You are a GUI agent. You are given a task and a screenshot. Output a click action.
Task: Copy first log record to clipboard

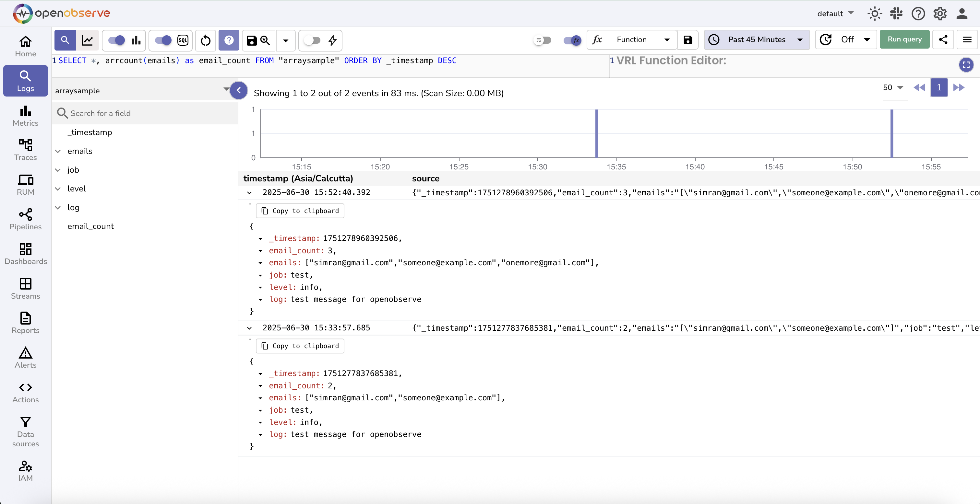[x=300, y=211]
